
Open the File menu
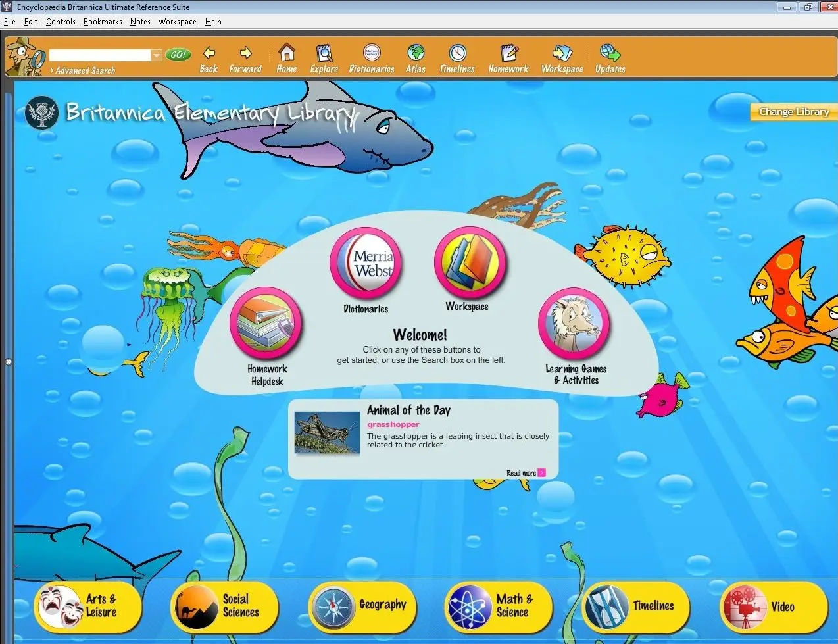(x=10, y=22)
